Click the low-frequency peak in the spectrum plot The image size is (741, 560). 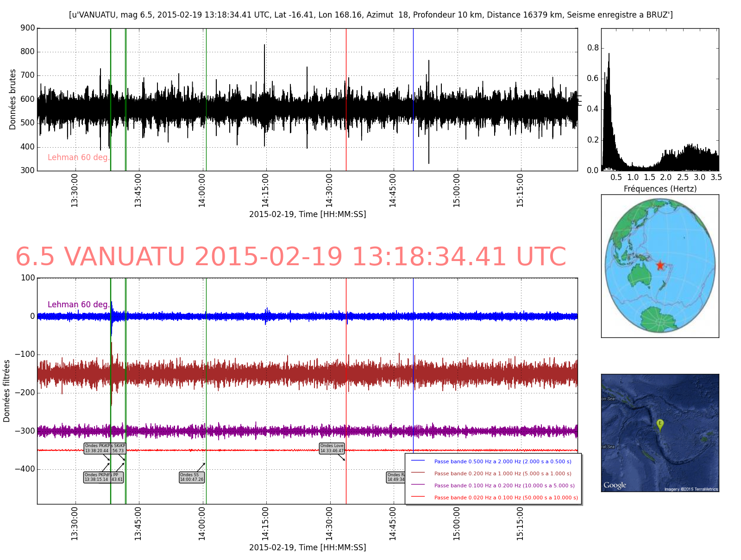(x=609, y=56)
